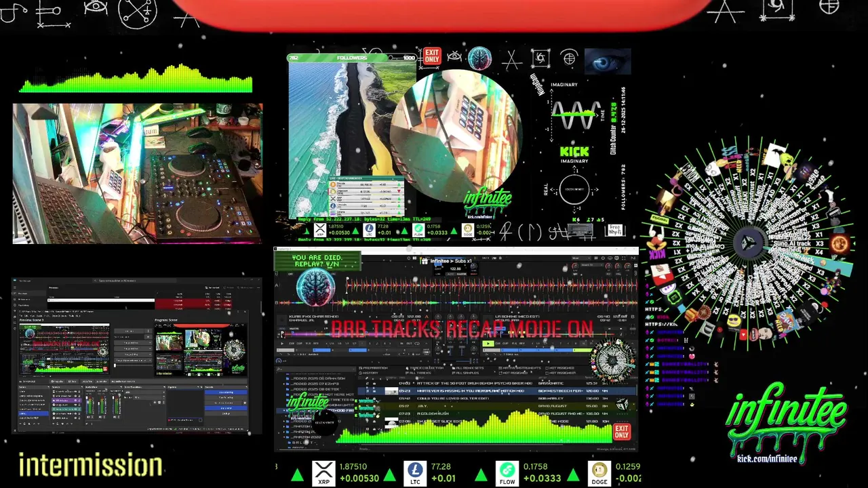Click the cassette tape icon near Free Wi-Fi
This screenshot has width=868, height=488.
(580, 231)
